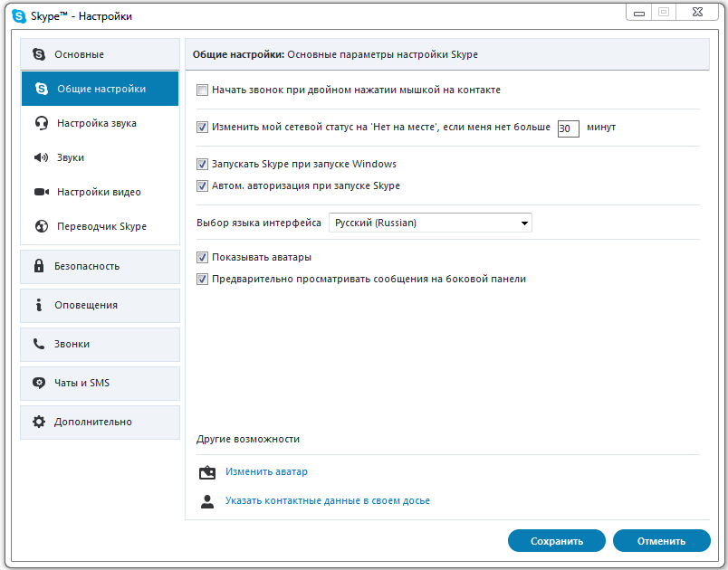Click the phone icon for Звонки
The width and height of the screenshot is (728, 570).
39,344
